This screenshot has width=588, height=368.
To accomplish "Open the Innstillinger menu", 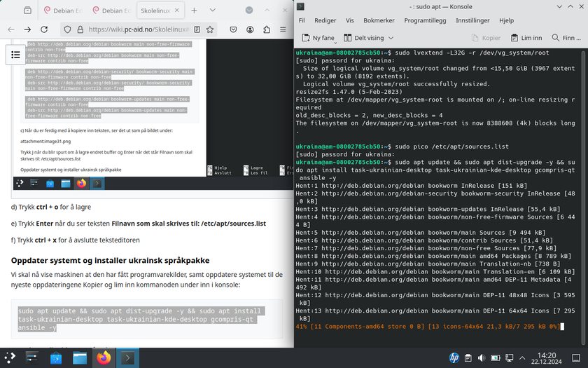I will point(472,20).
